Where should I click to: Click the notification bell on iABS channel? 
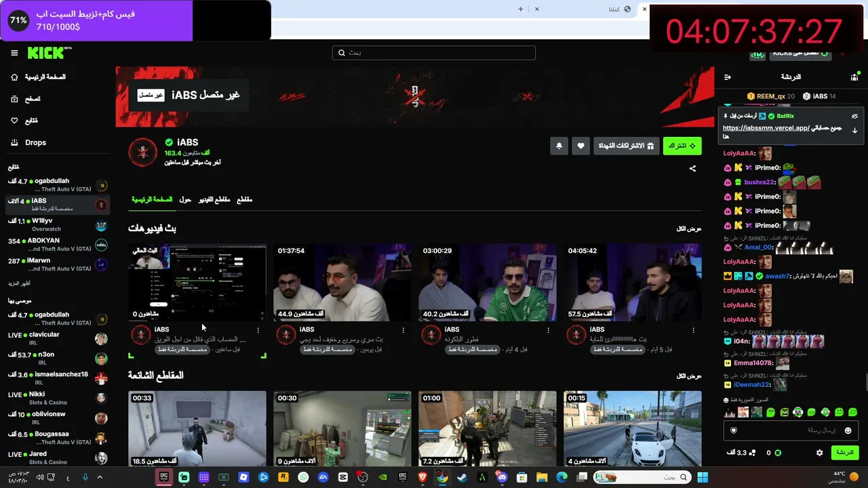coord(559,146)
